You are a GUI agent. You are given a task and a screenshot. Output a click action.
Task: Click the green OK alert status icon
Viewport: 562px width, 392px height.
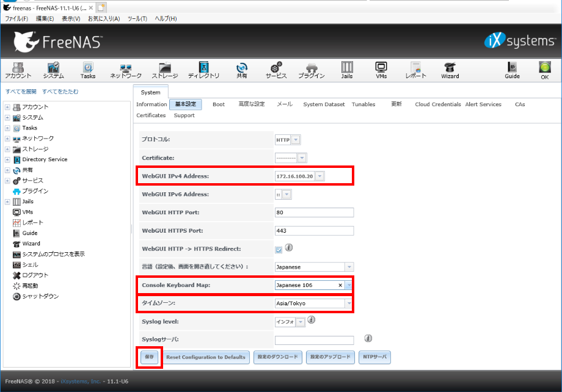click(545, 70)
